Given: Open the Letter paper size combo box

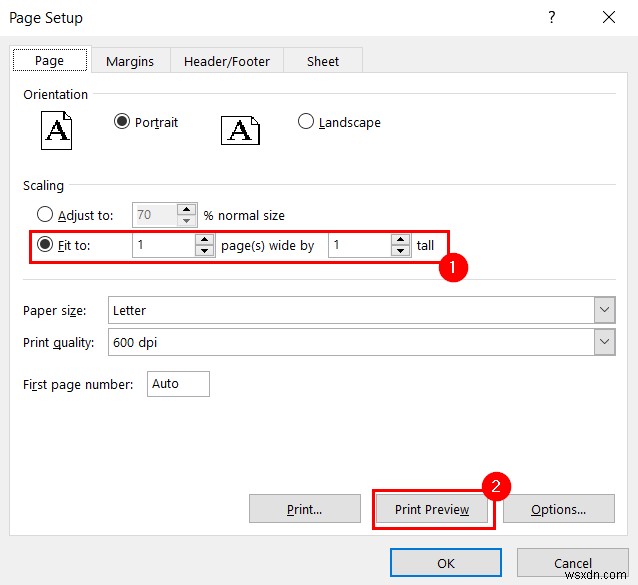Looking at the screenshot, I should click(361, 310).
